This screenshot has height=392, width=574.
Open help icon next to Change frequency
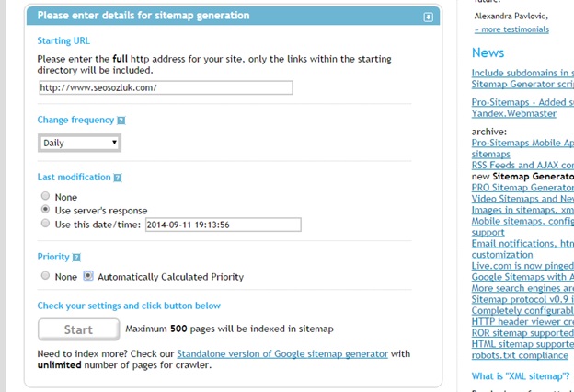[x=121, y=121]
